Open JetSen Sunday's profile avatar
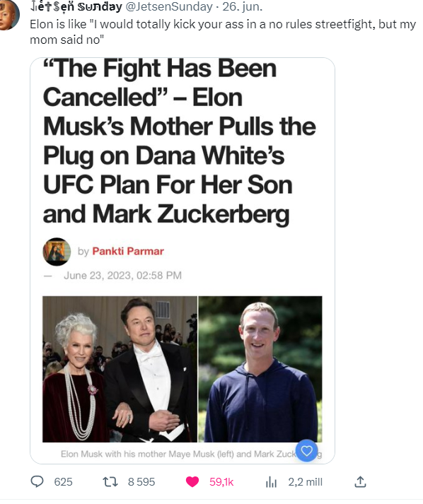 coord(7,14)
